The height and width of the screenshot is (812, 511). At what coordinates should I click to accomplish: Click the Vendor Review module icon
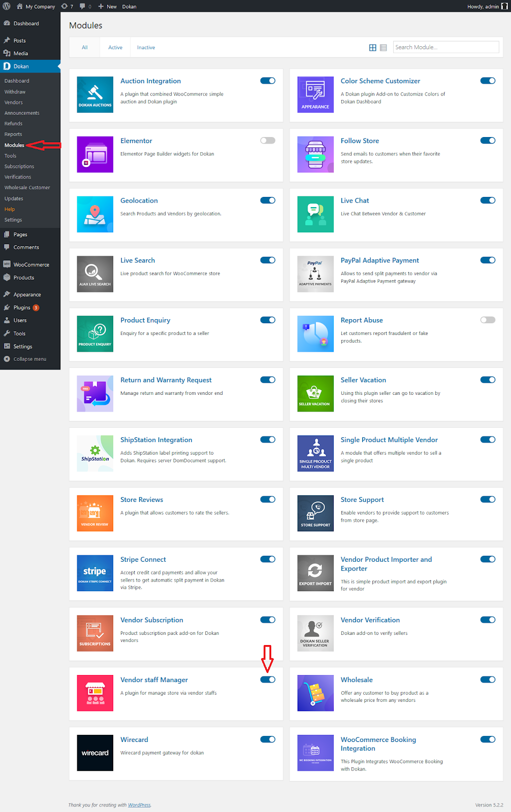(95, 514)
